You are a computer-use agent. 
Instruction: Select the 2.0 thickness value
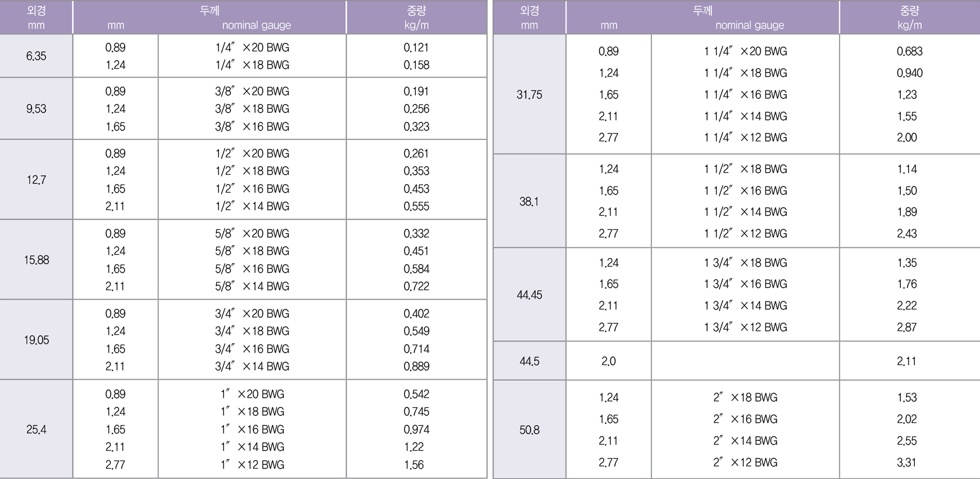point(608,361)
